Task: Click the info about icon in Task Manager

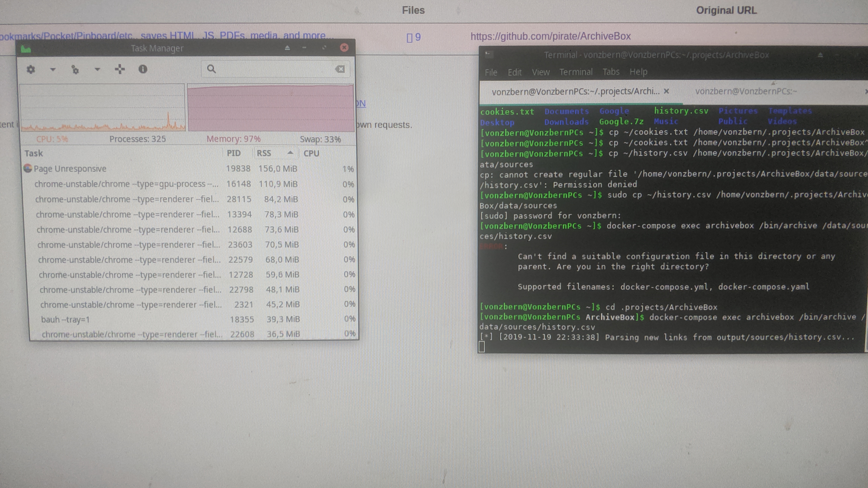Action: pos(143,69)
